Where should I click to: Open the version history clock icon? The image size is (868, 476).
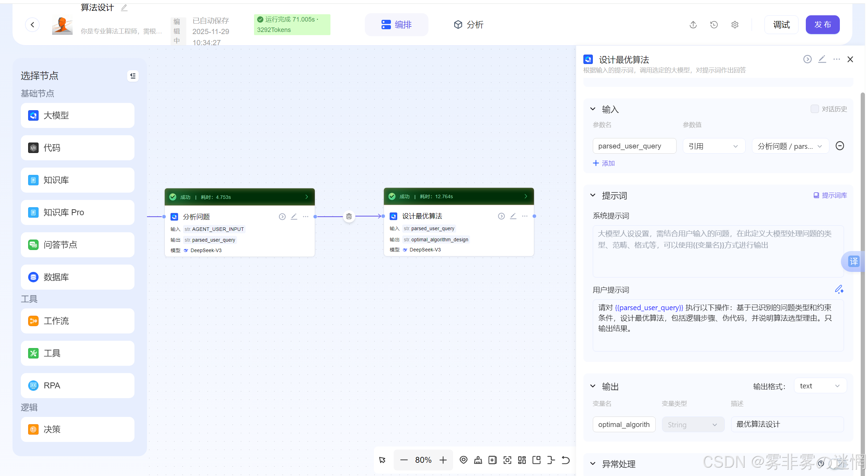714,25
